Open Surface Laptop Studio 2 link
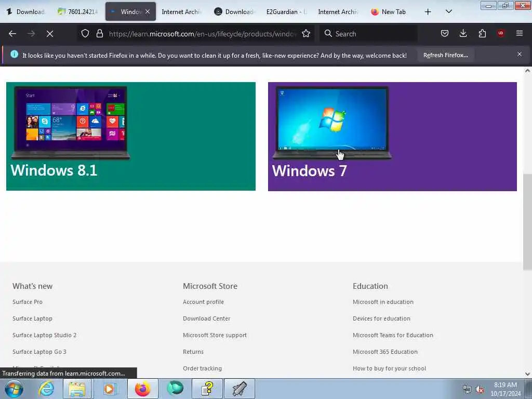532x399 pixels. [45, 335]
